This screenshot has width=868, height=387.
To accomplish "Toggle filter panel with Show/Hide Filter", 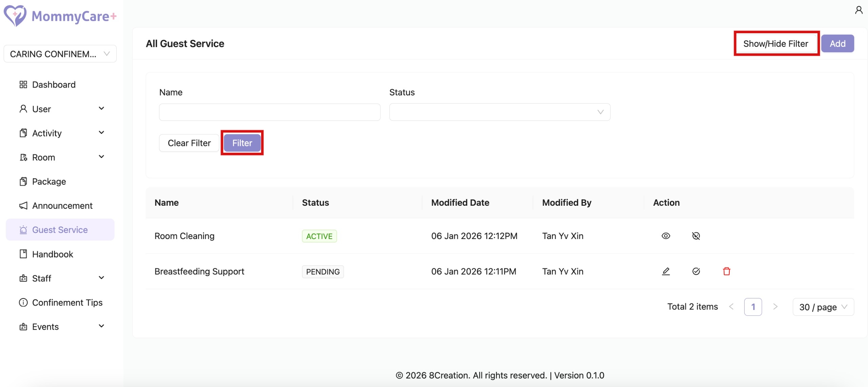I will (x=775, y=43).
